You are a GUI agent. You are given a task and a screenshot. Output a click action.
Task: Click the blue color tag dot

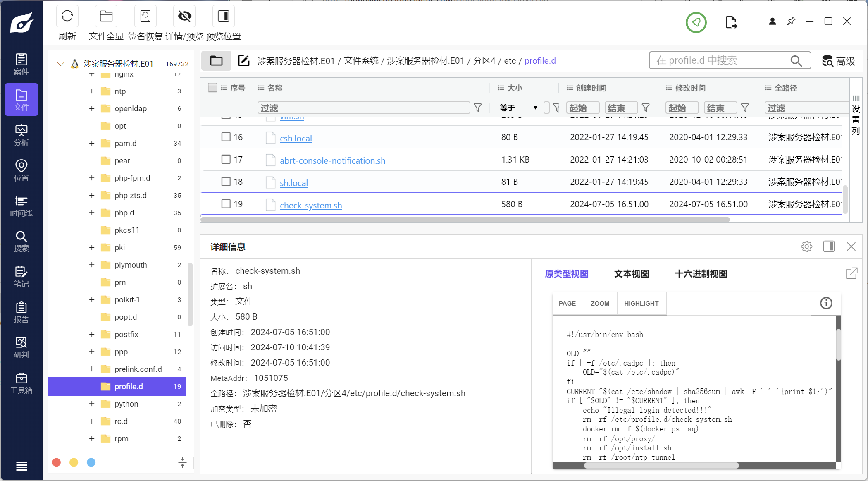[x=91, y=462]
